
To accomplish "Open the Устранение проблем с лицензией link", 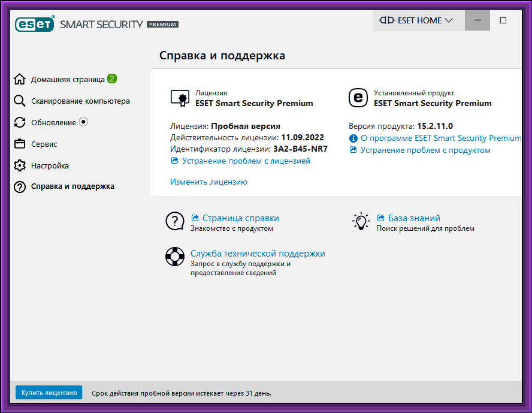I will tap(246, 161).
